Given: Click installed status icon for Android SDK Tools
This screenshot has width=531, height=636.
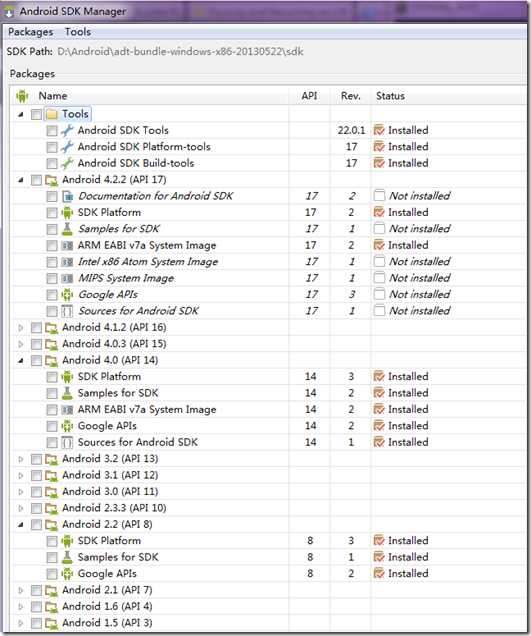Looking at the screenshot, I should click(379, 130).
